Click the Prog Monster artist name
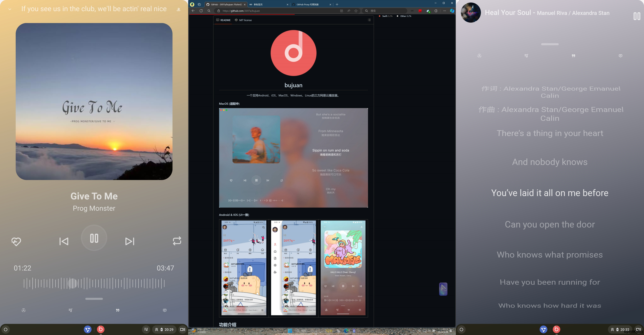This screenshot has width=644, height=335. click(x=94, y=208)
